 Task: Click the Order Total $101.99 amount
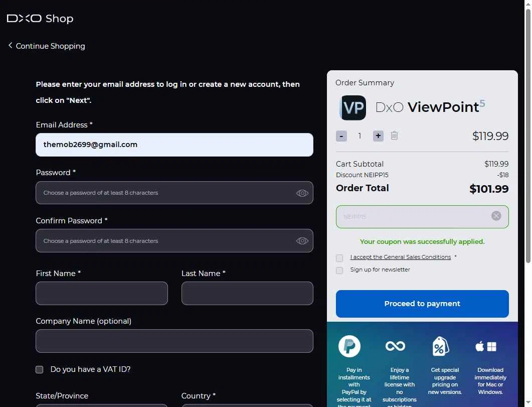tap(488, 189)
